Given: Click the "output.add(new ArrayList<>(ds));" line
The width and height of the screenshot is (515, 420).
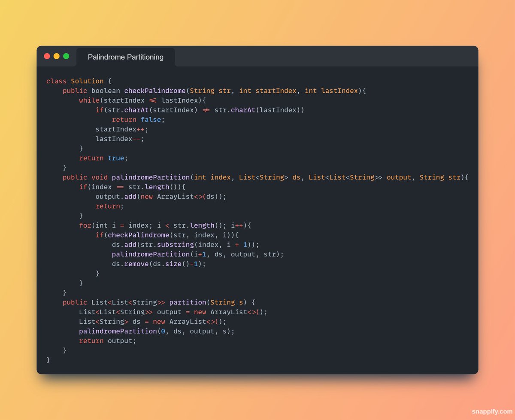Looking at the screenshot, I should pos(161,197).
